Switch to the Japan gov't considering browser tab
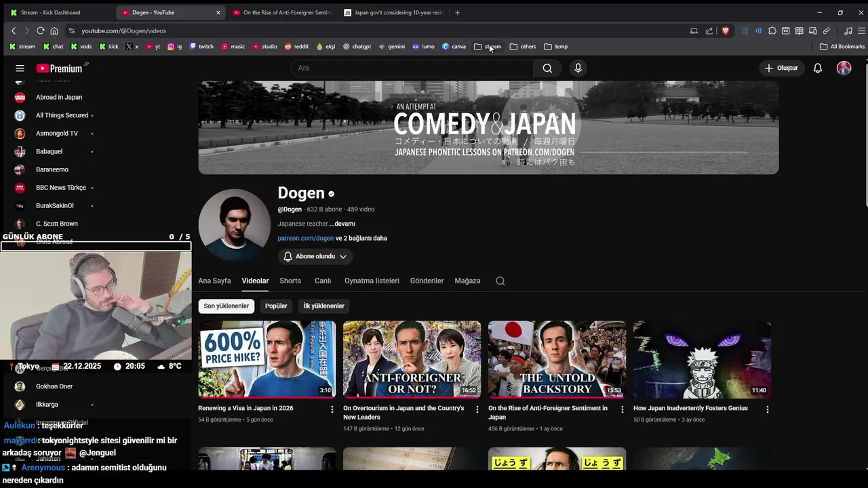 point(393,12)
